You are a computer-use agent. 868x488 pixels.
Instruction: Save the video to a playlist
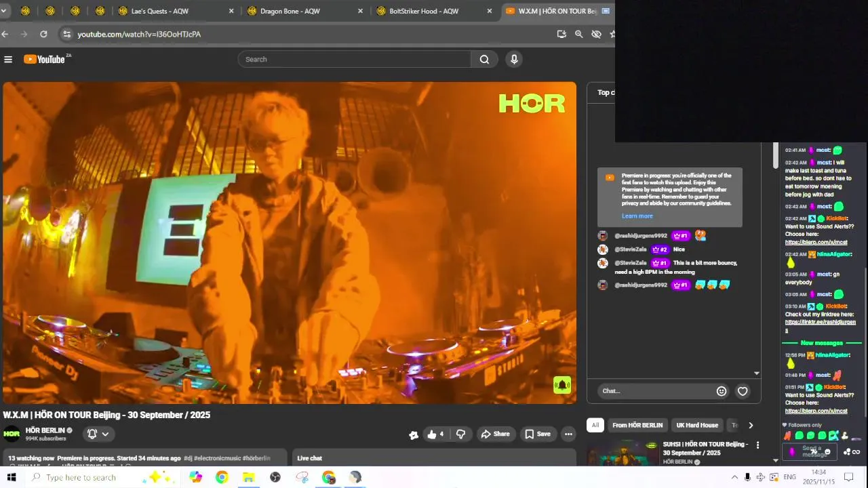(538, 434)
